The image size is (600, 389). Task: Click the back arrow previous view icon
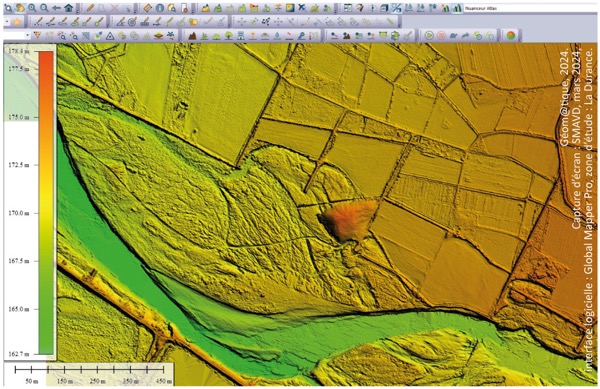[x=56, y=8]
